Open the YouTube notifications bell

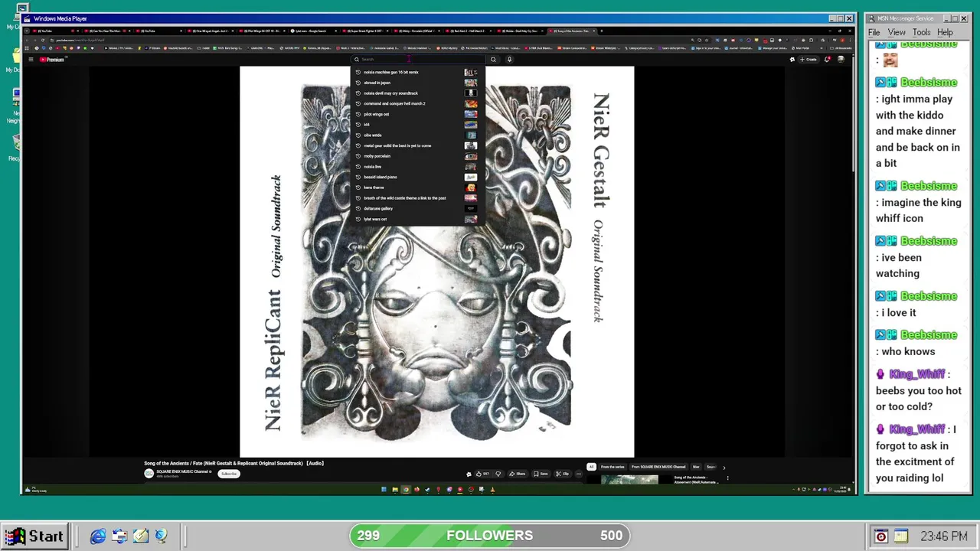click(x=827, y=59)
